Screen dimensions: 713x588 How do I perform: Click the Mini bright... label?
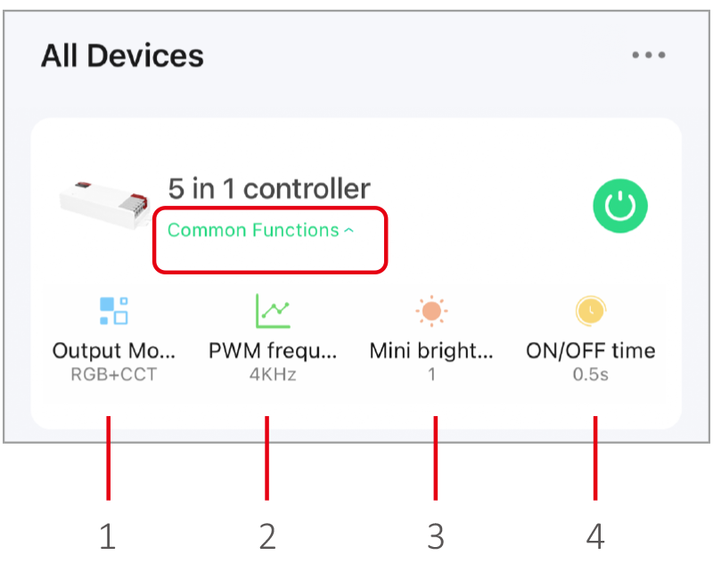pos(431,351)
